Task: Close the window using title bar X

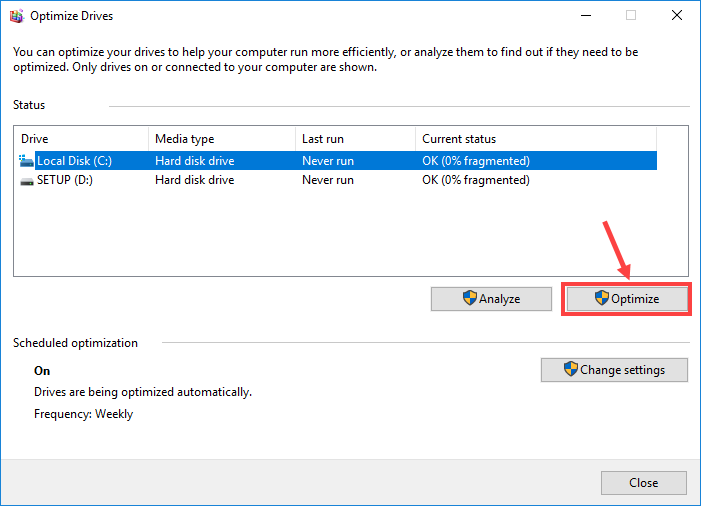Action: [x=676, y=16]
